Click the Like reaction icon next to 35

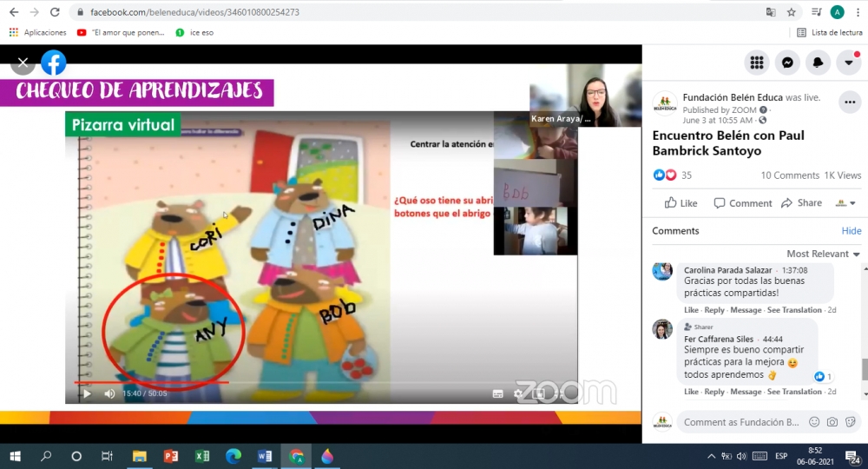click(x=659, y=175)
